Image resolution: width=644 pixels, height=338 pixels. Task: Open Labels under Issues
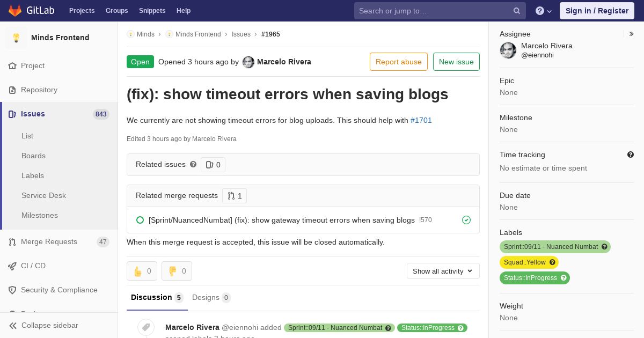tap(33, 175)
